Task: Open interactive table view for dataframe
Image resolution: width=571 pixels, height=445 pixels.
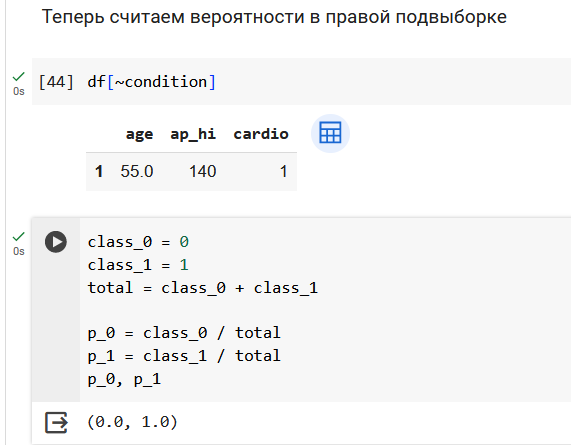Action: pyautogui.click(x=330, y=133)
